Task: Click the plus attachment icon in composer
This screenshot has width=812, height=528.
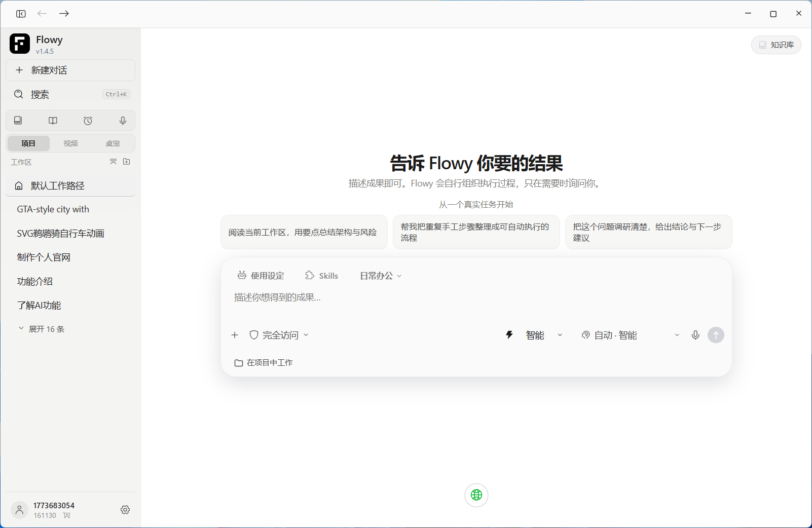Action: point(235,335)
